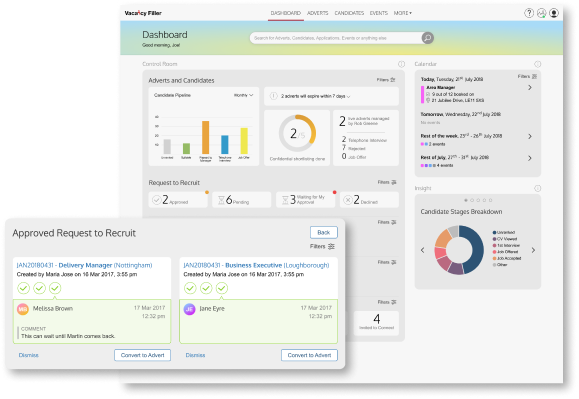This screenshot has height=399, width=579.
Task: Open Control Room info icon
Action: [x=401, y=64]
